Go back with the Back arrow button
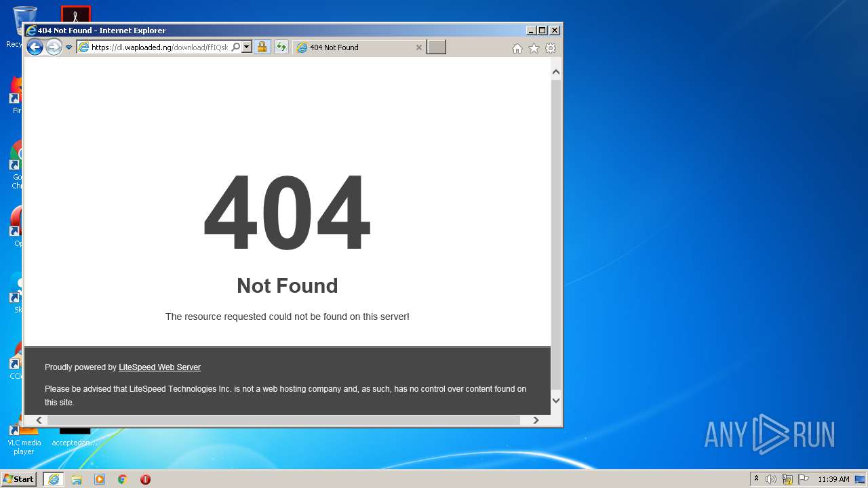The height and width of the screenshot is (488, 868). coord(35,47)
